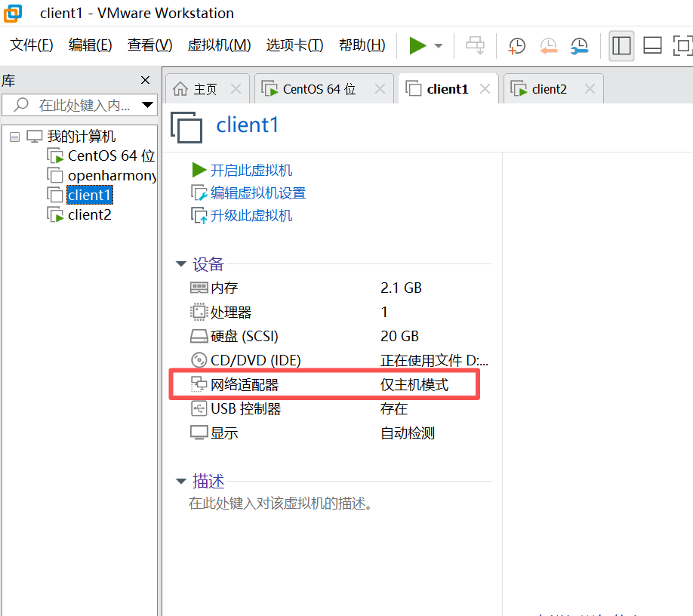Select client1 in the library tree
The width and height of the screenshot is (693, 616).
(x=90, y=195)
